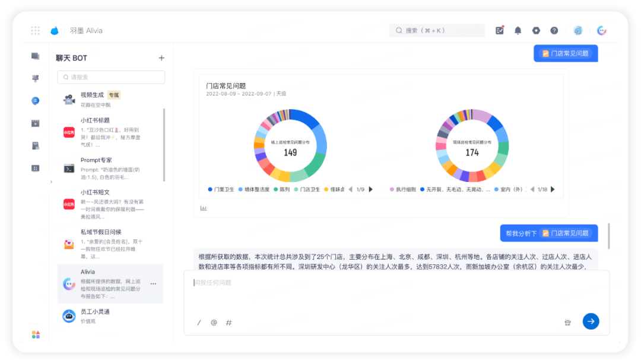Toggle 墙体整洁度 legend item

click(x=254, y=190)
